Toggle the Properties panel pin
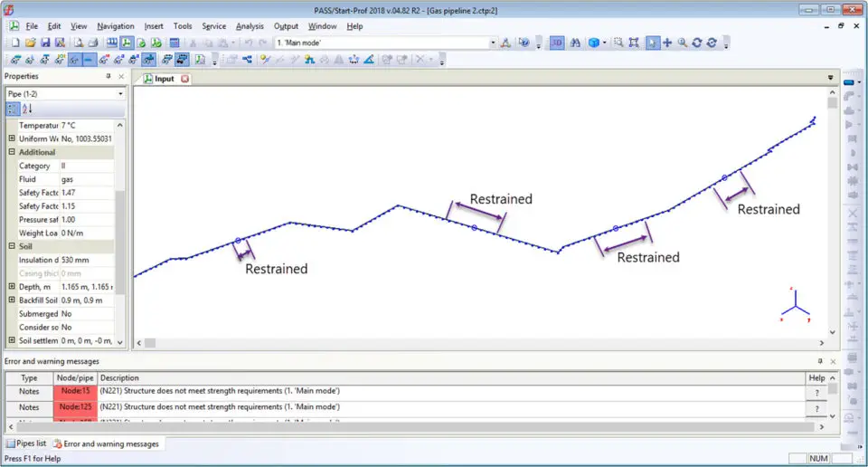Viewport: 868px width, 467px height. [x=108, y=77]
